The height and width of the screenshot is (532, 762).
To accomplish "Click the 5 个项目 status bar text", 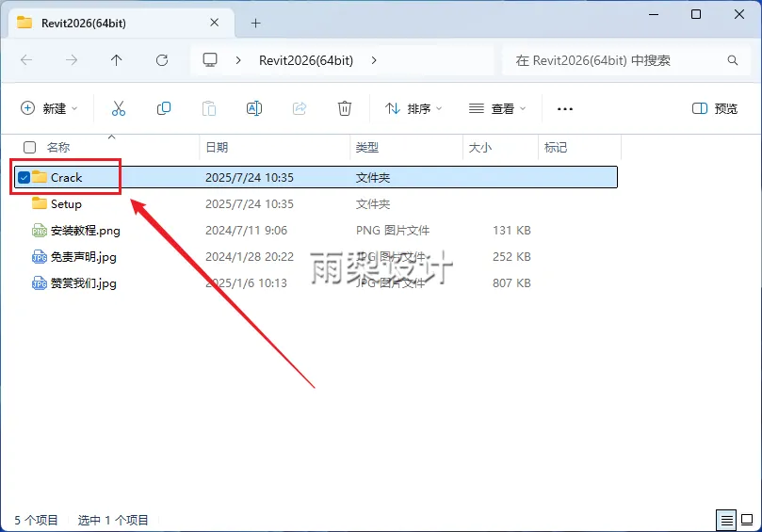I will coord(36,521).
